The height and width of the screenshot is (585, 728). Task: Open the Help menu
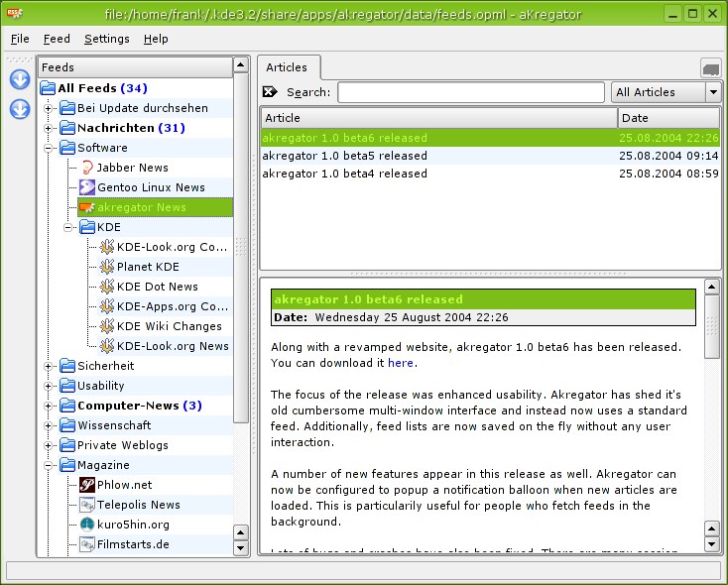click(156, 39)
